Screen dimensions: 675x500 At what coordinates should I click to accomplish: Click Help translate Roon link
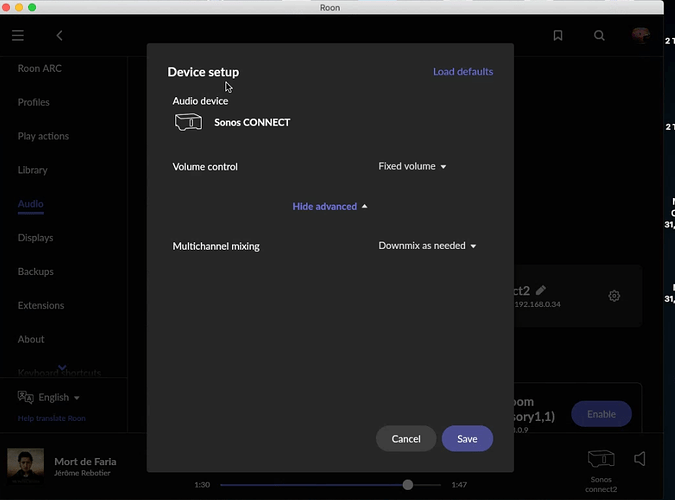[52, 418]
